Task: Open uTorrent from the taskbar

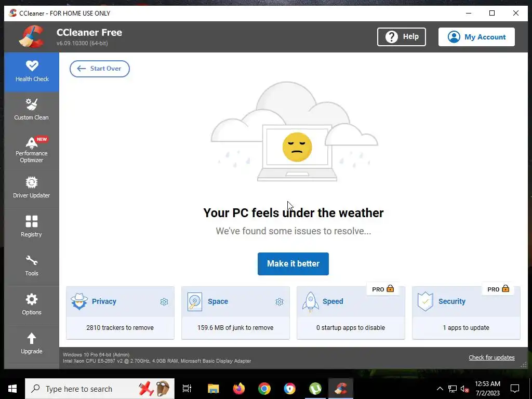Action: click(315, 389)
